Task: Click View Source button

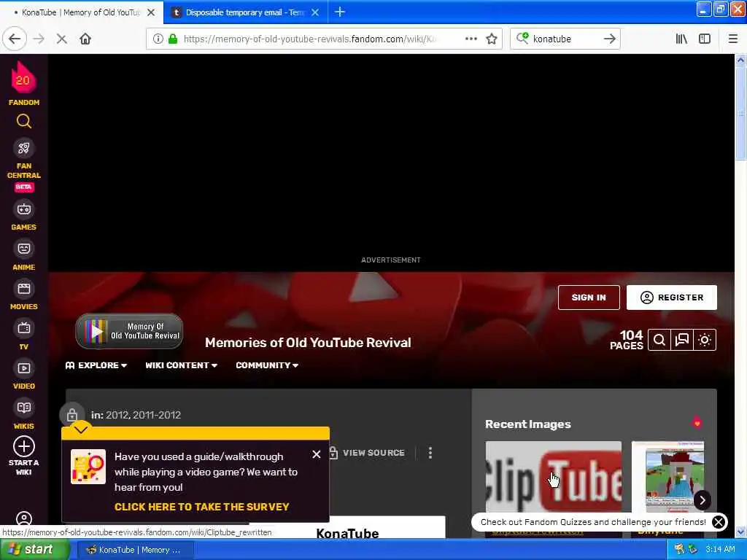Action: [x=366, y=453]
